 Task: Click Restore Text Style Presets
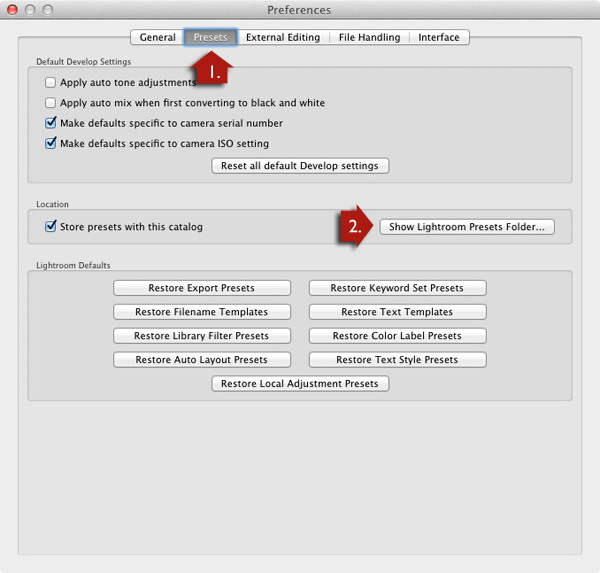(398, 360)
